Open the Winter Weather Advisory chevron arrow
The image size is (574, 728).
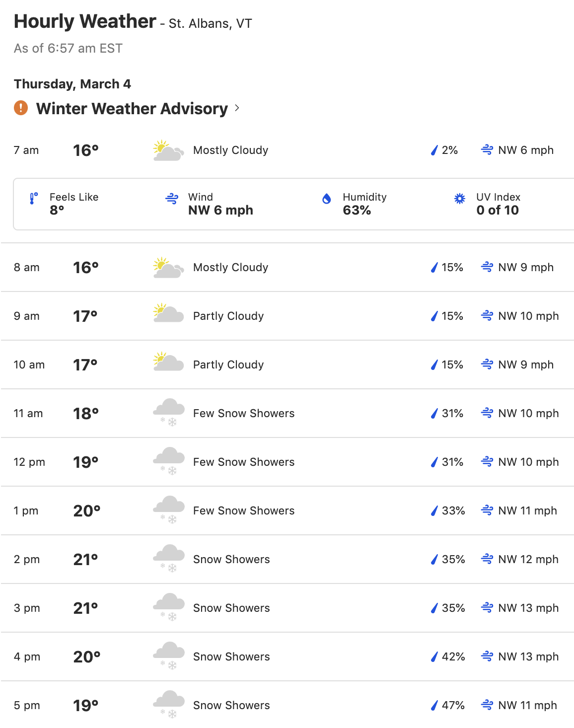coord(237,108)
